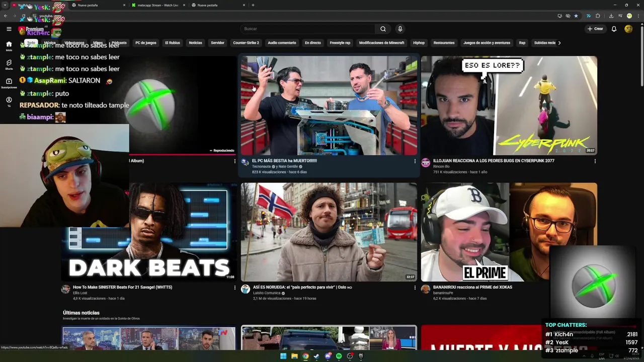Open OBS Studio from the taskbar
Viewport: 644px width, 362px height.
(350, 356)
